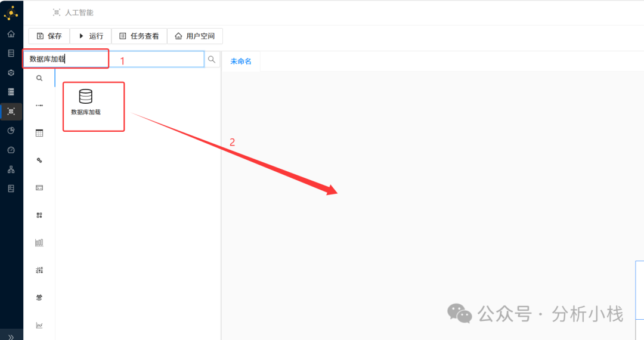Select the scatter grid category icon
644x340 pixels.
coord(39,270)
